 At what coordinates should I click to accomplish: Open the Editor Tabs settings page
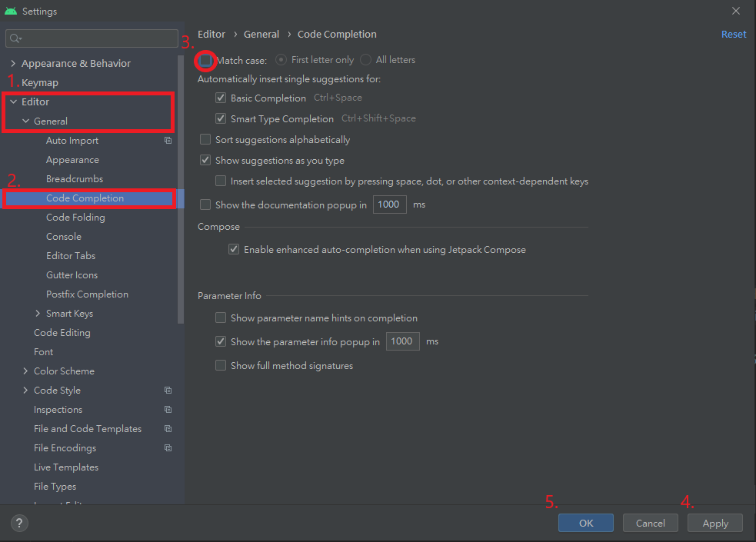pyautogui.click(x=71, y=256)
